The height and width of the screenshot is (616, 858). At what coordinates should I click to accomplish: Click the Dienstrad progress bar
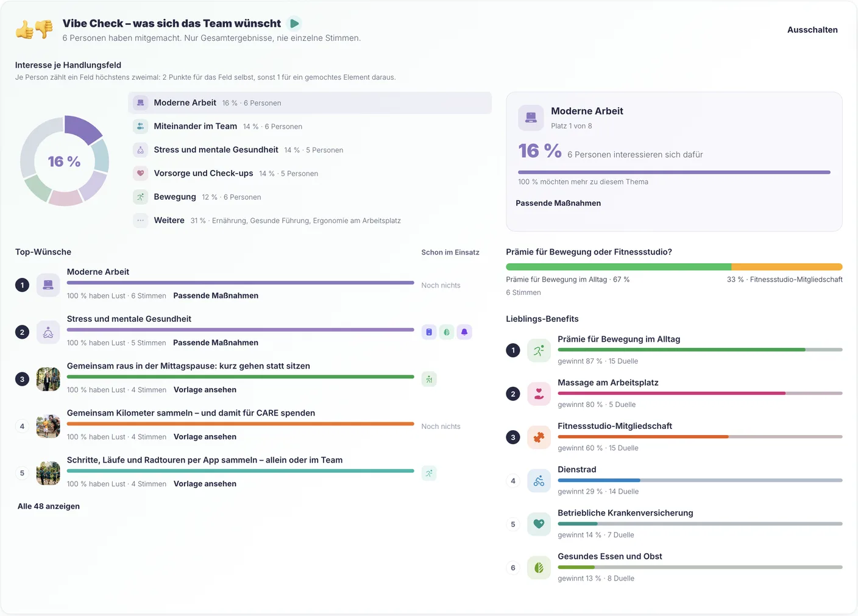tap(700, 480)
